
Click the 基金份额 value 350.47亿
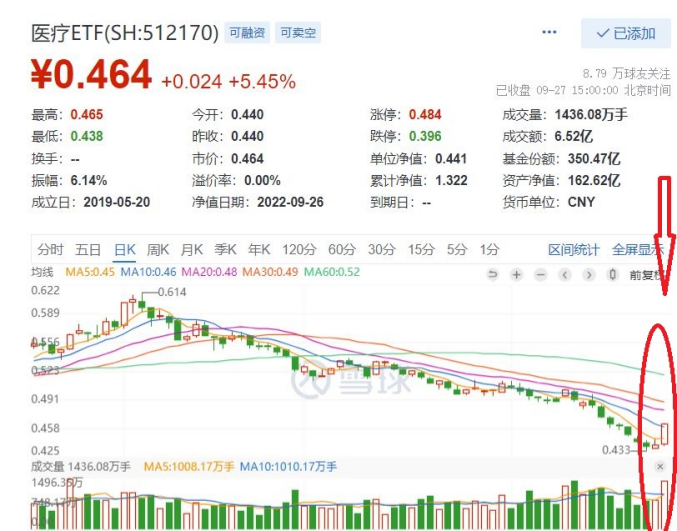(594, 159)
